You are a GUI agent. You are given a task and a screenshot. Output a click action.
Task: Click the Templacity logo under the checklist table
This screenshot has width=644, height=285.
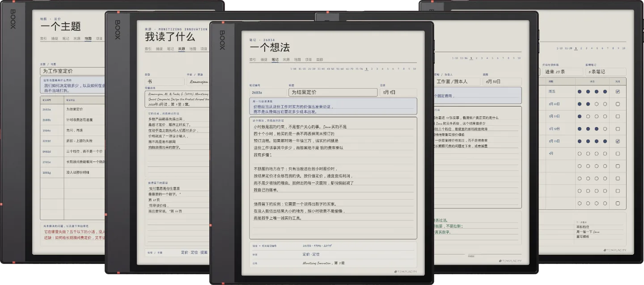coord(615,250)
